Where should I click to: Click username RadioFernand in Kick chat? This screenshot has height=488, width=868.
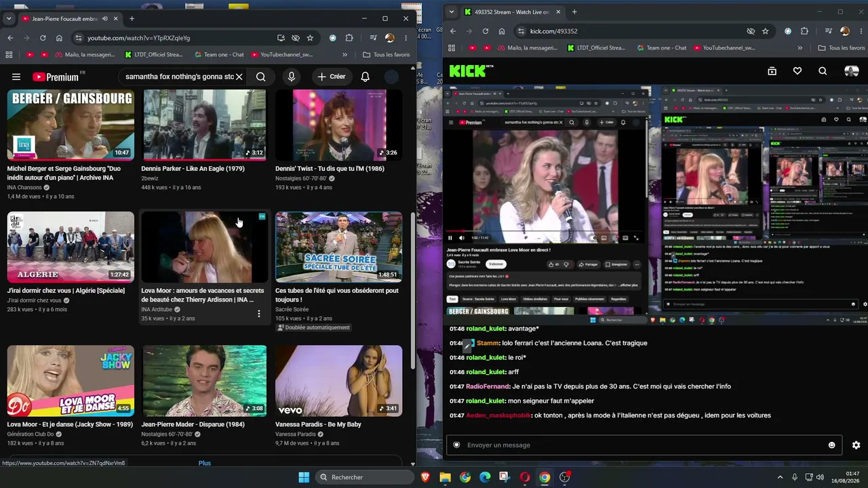coord(488,386)
